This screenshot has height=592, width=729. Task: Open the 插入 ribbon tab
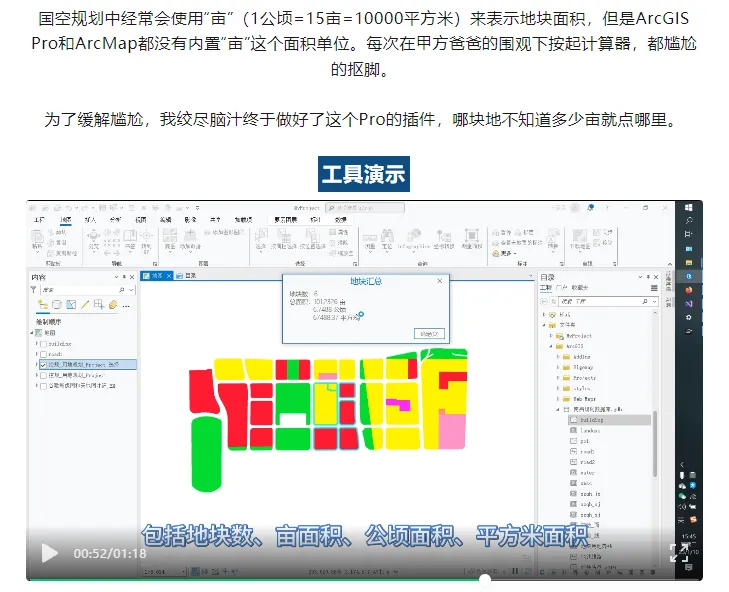90,220
